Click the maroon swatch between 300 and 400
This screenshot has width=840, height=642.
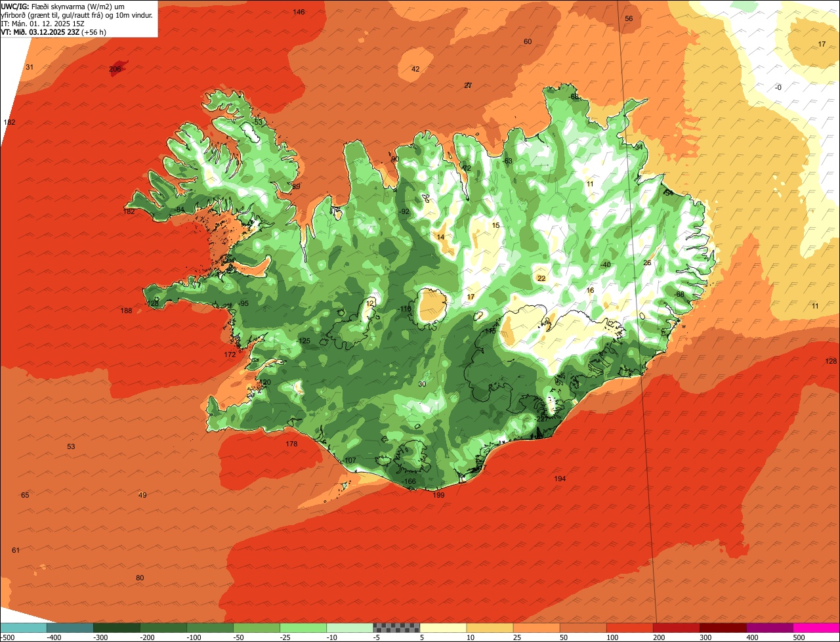click(x=723, y=628)
